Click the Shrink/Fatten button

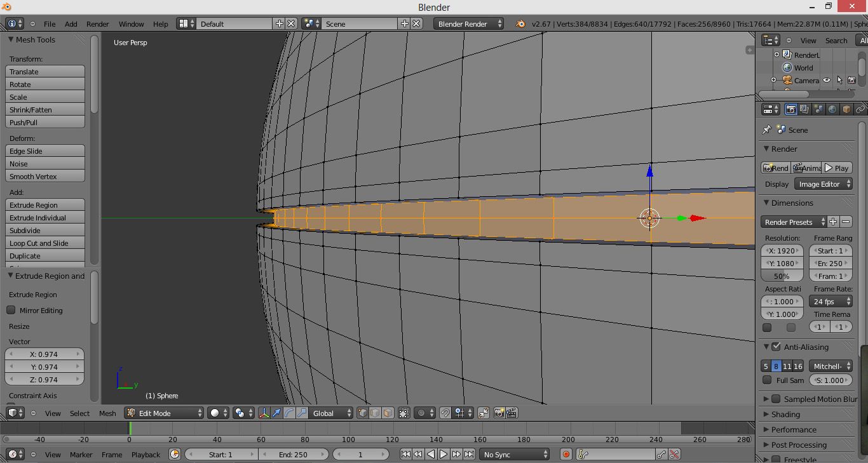[x=45, y=110]
